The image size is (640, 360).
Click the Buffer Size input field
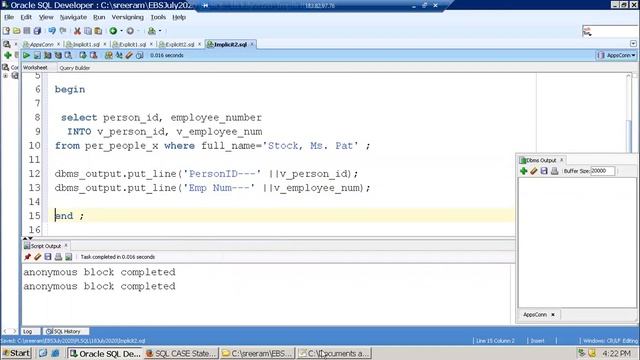[602, 171]
